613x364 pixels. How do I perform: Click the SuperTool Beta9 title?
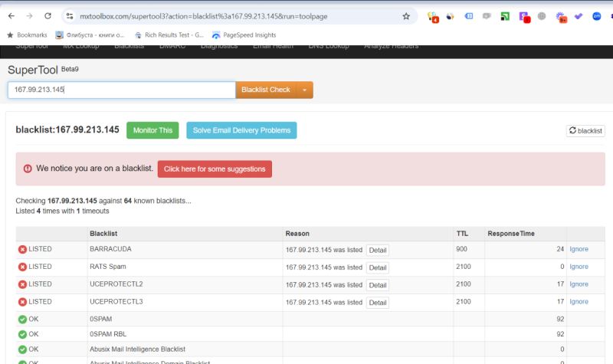click(43, 70)
